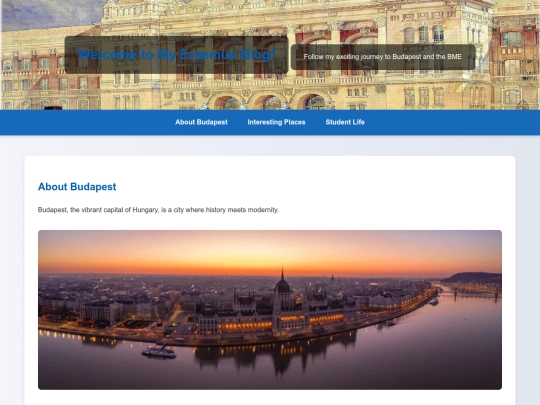
Task: Go to the Interesting Places section
Action: click(276, 122)
